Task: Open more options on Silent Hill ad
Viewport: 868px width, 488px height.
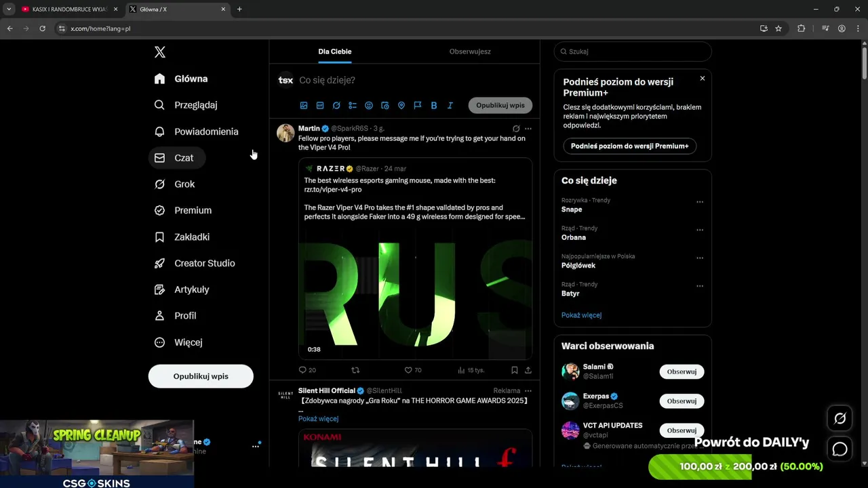Action: [x=528, y=391]
